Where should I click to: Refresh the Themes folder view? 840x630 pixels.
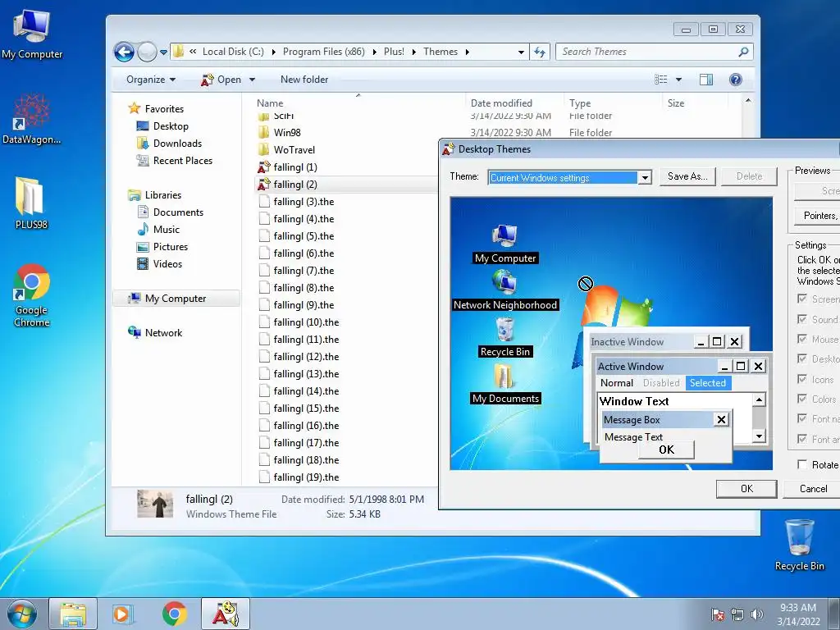coord(540,52)
